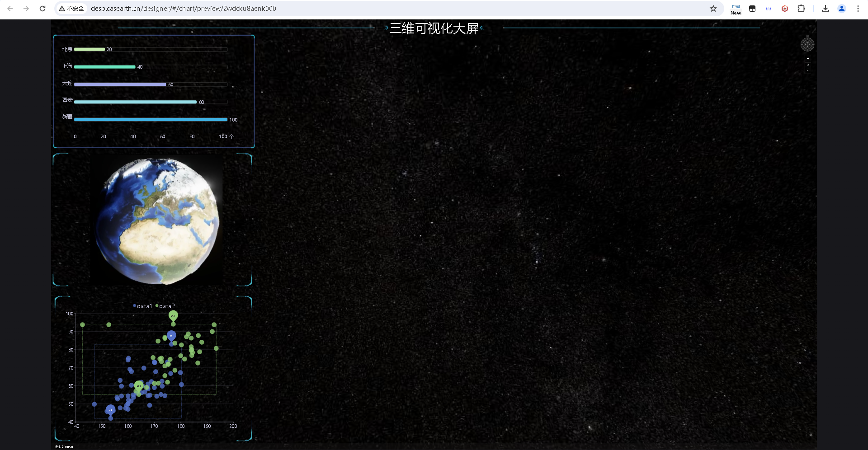
Task: Click the not-secure site info indicator
Action: [71, 9]
